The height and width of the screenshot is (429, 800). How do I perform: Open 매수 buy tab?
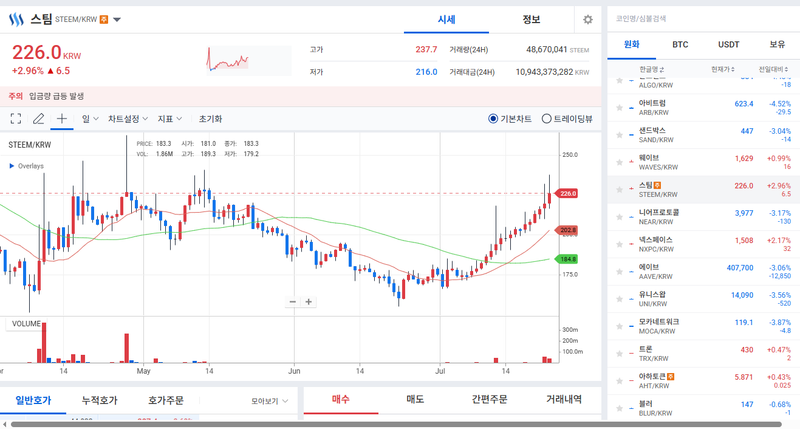click(341, 399)
